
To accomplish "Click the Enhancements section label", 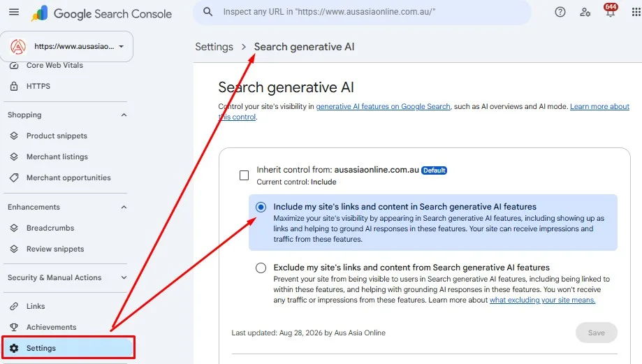I will 34,208.
